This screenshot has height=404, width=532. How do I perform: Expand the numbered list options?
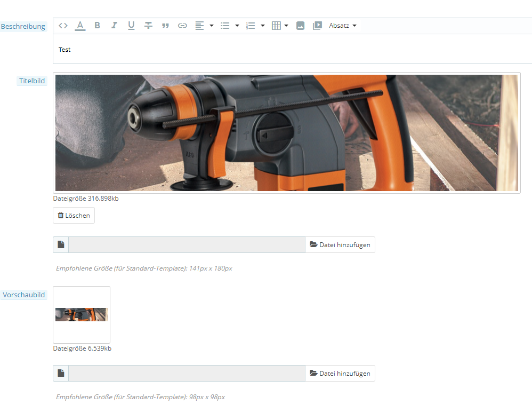pyautogui.click(x=263, y=26)
